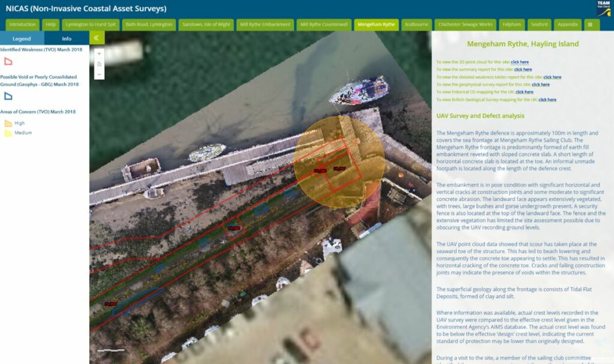Click Identified Weakness (TVO) March 2018 legend title
614x364 pixels.
(41, 50)
